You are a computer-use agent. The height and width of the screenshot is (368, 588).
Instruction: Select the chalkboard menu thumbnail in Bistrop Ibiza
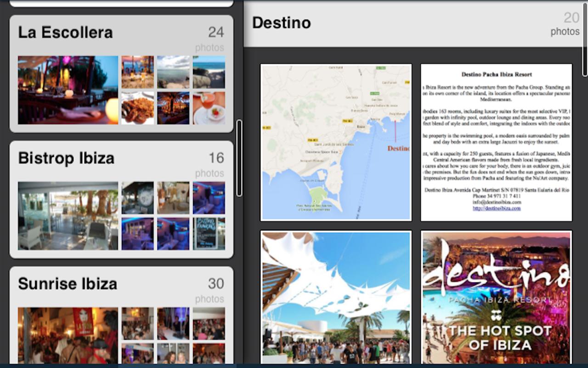(209, 234)
